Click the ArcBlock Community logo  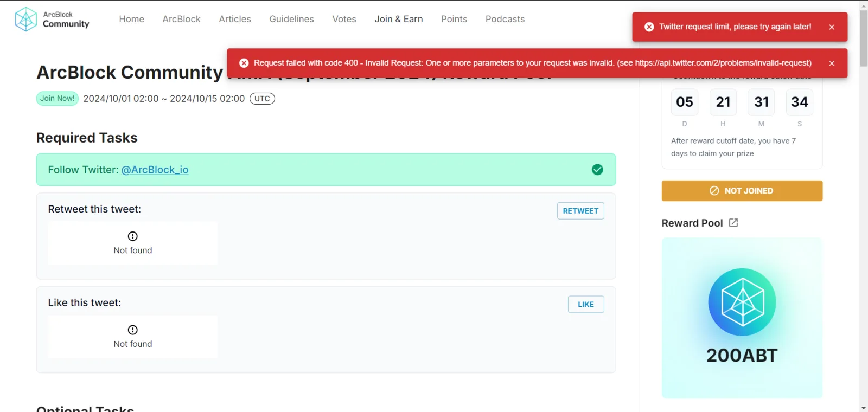(x=52, y=19)
